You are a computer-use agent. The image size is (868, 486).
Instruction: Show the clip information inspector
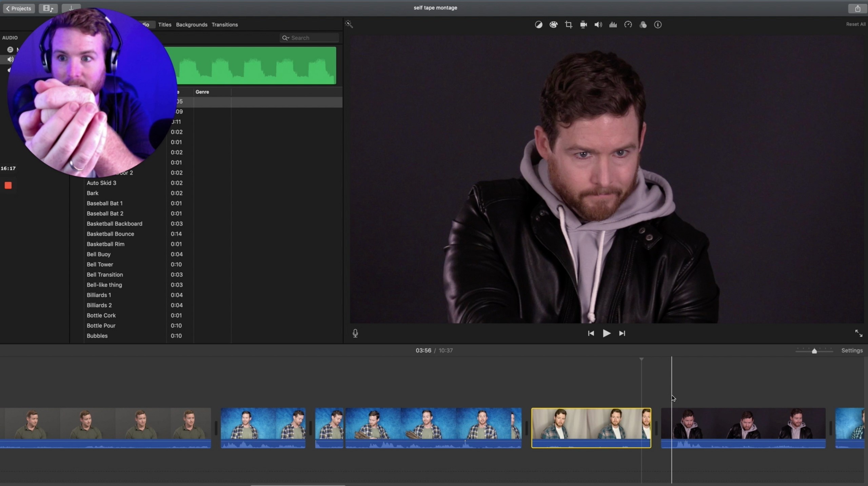(x=658, y=25)
